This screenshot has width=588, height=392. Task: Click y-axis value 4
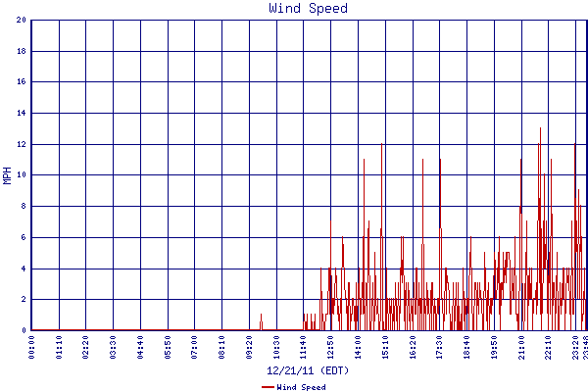[24, 269]
